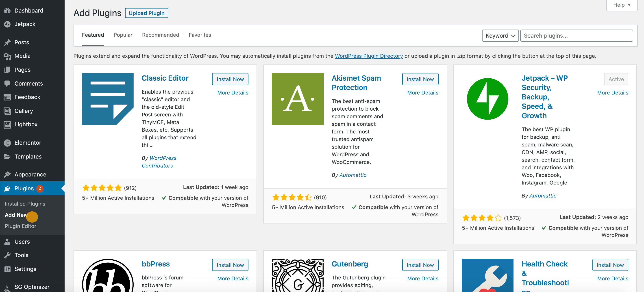The image size is (644, 292).
Task: Click the Pages sidebar icon
Action: pos(7,70)
